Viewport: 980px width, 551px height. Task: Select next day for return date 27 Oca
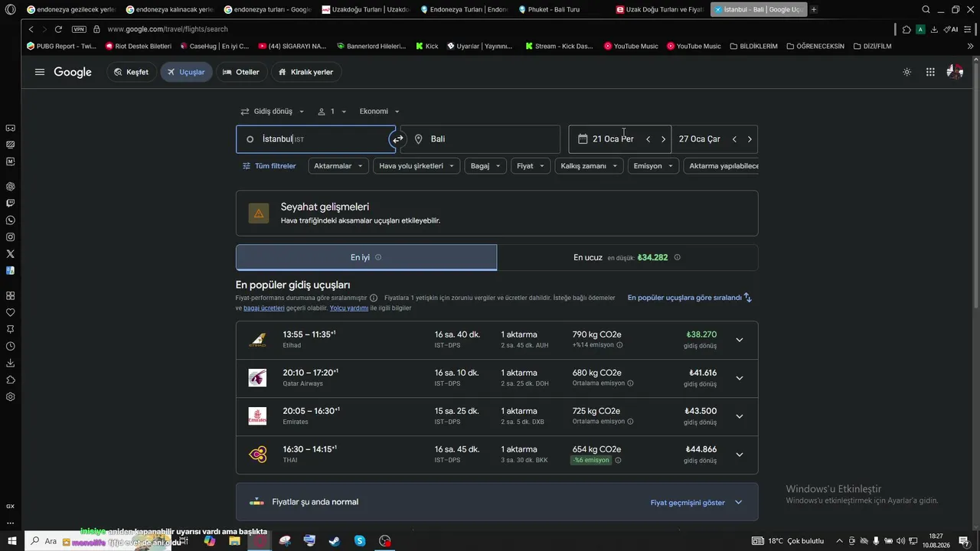point(750,139)
